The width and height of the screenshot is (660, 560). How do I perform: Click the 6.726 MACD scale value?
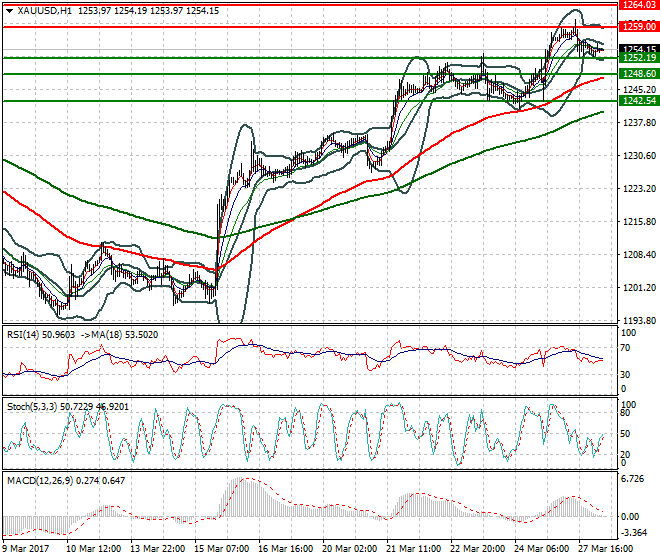632,479
